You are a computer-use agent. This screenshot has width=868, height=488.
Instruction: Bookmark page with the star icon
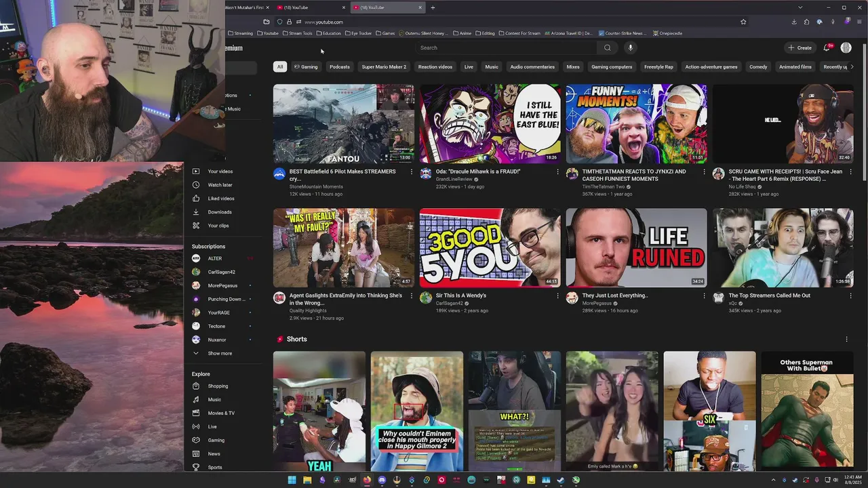point(743,22)
